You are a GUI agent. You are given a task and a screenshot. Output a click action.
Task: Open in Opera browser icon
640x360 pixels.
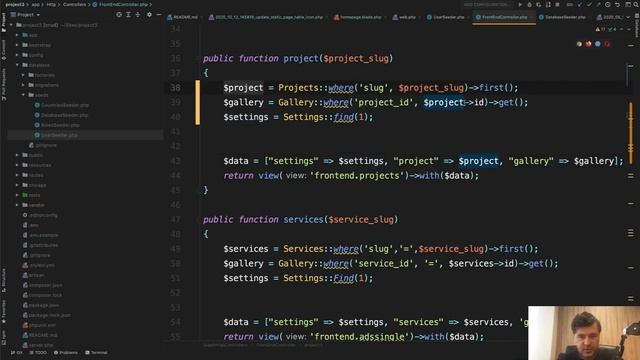607,44
